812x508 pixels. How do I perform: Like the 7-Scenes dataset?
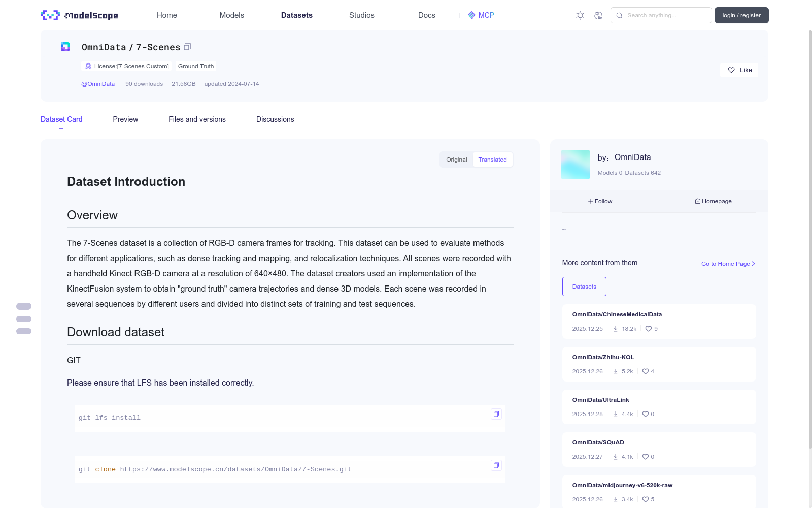pyautogui.click(x=739, y=70)
